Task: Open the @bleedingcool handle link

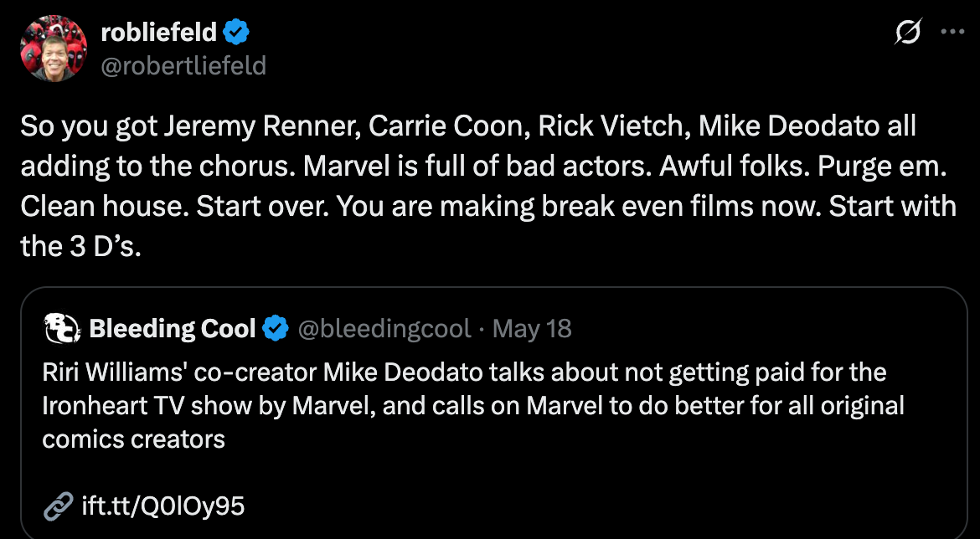Action: pyautogui.click(x=384, y=329)
